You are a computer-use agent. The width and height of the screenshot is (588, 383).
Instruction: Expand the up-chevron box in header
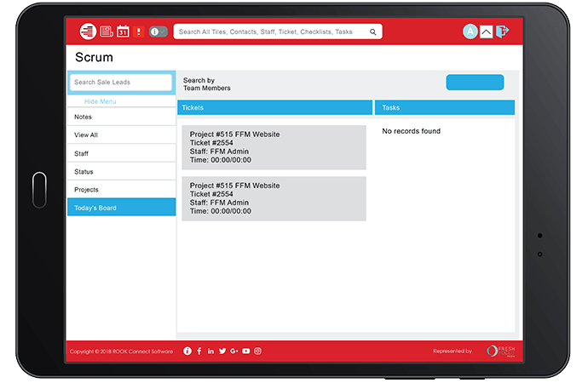point(486,31)
